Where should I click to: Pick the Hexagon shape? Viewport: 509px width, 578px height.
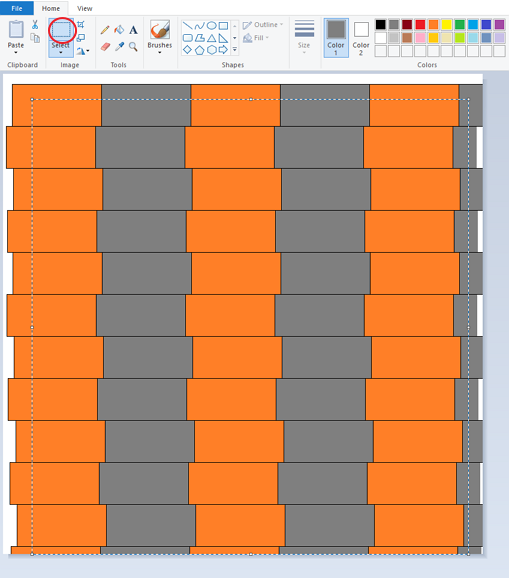coord(212,50)
